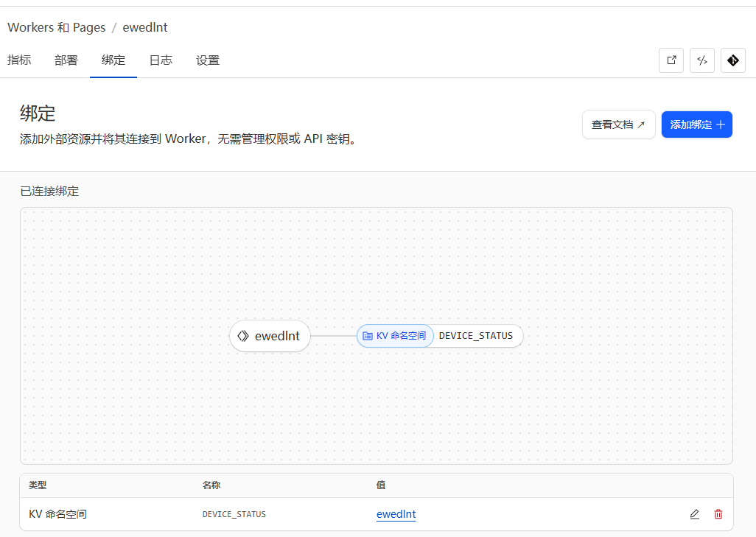Image resolution: width=756 pixels, height=537 pixels.
Task: Open the code editor icon button
Action: [x=702, y=60]
